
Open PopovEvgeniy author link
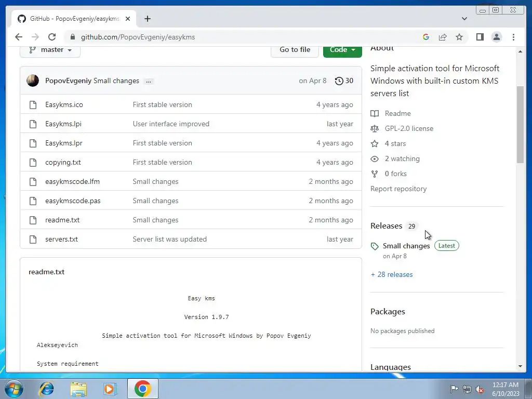coord(68,81)
